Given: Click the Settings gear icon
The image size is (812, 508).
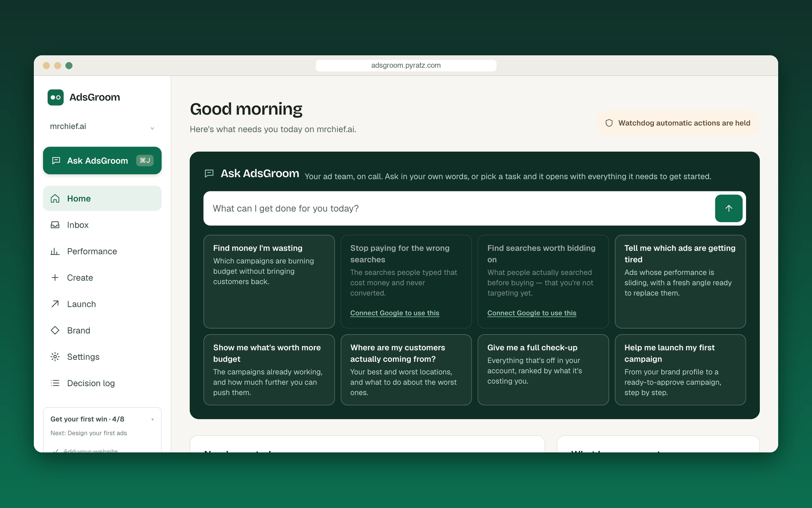Looking at the screenshot, I should click(55, 356).
